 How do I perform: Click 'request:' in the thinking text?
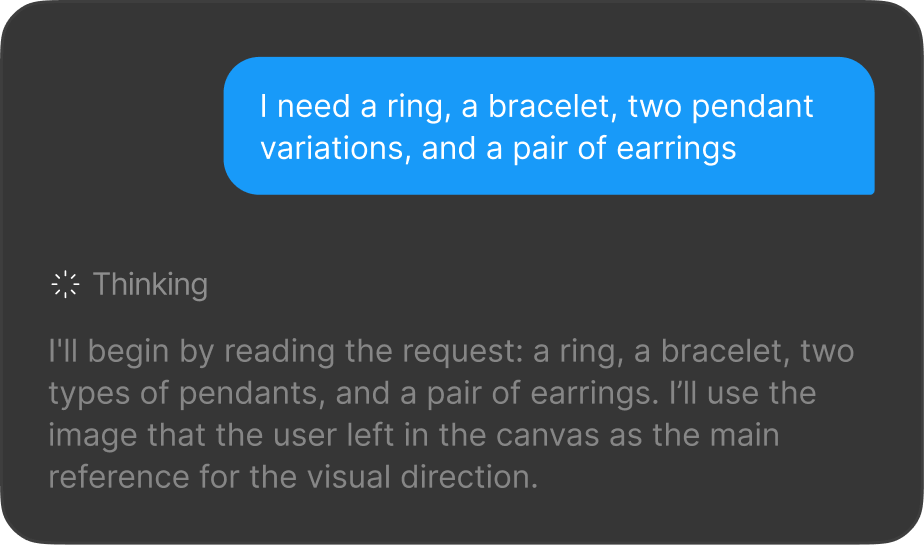coord(463,352)
